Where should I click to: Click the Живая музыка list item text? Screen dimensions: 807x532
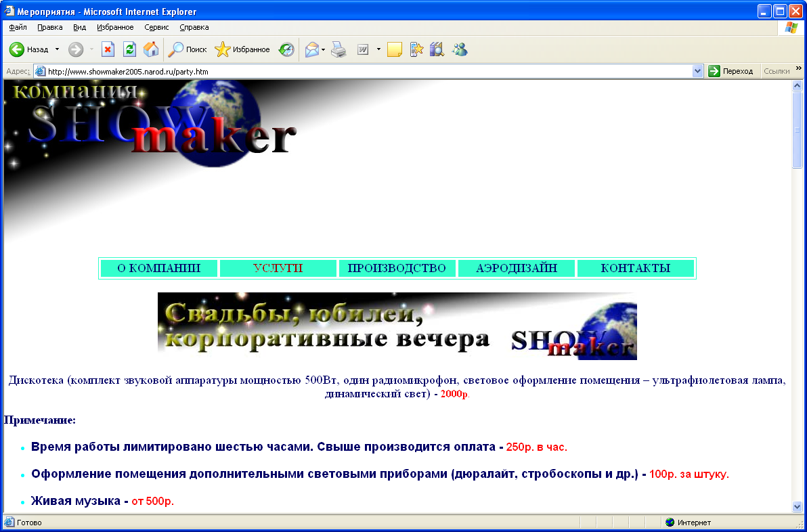(x=75, y=501)
